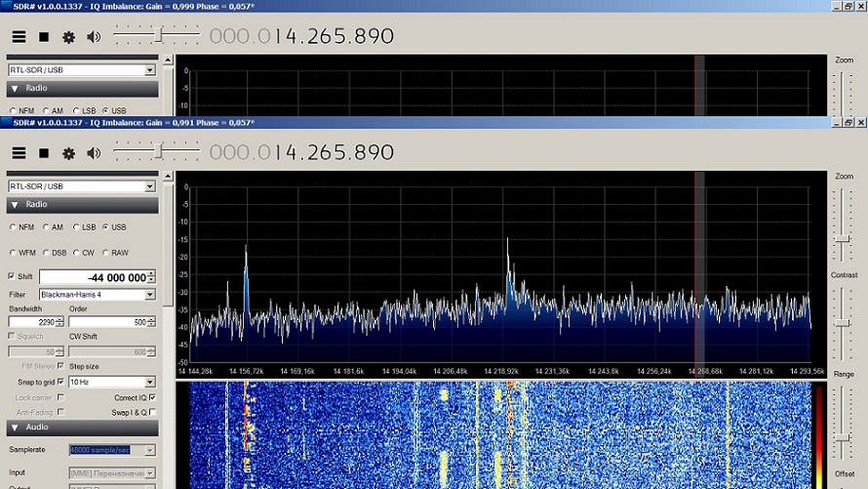
Task: Open the hamburger menu in the front SDR# window
Action: [x=19, y=153]
